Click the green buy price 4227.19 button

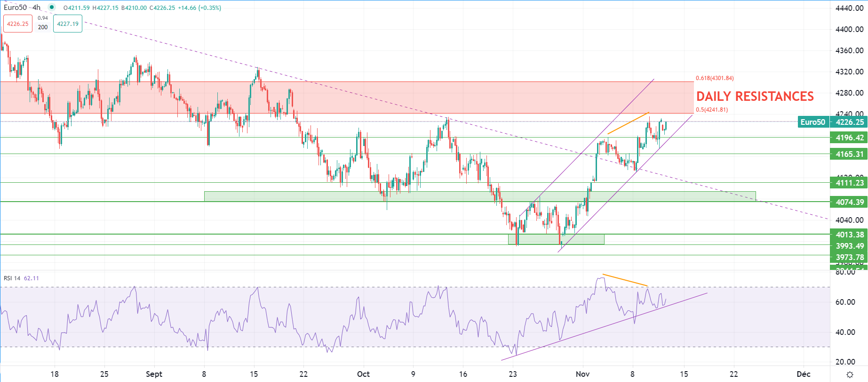coord(68,24)
